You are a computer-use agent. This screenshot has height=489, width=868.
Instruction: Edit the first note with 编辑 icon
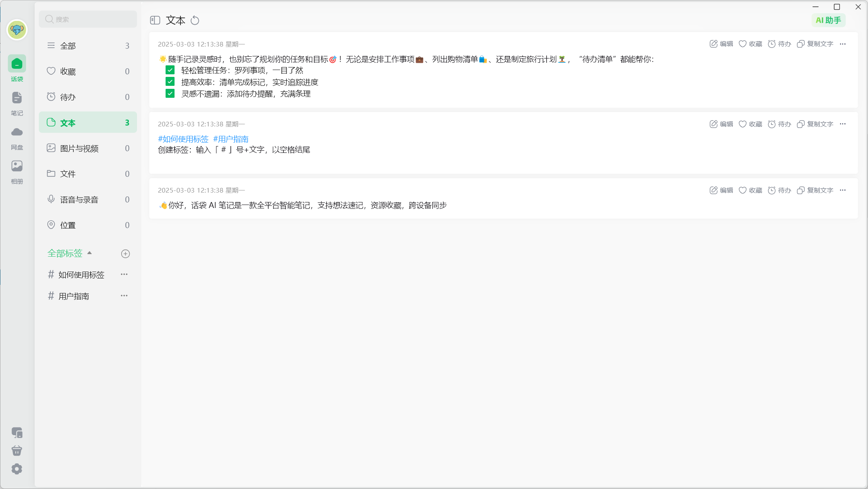[x=721, y=44]
